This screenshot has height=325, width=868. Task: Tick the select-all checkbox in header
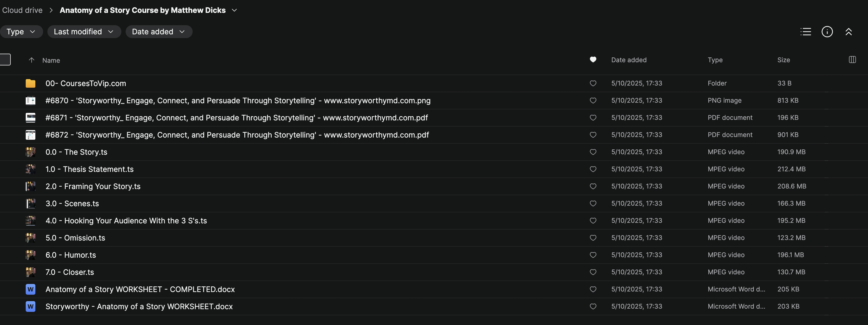5,60
